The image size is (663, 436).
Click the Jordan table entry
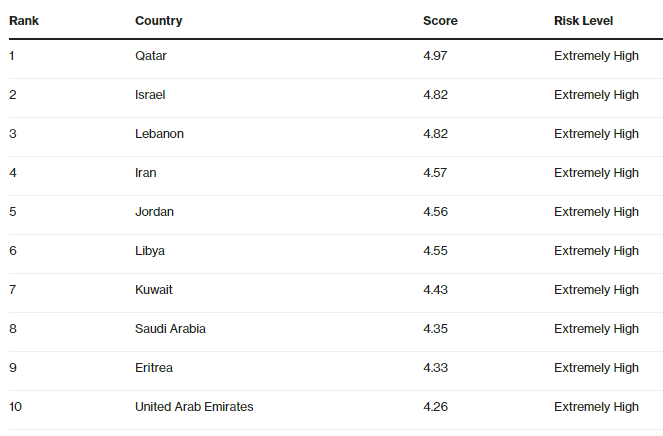154,211
